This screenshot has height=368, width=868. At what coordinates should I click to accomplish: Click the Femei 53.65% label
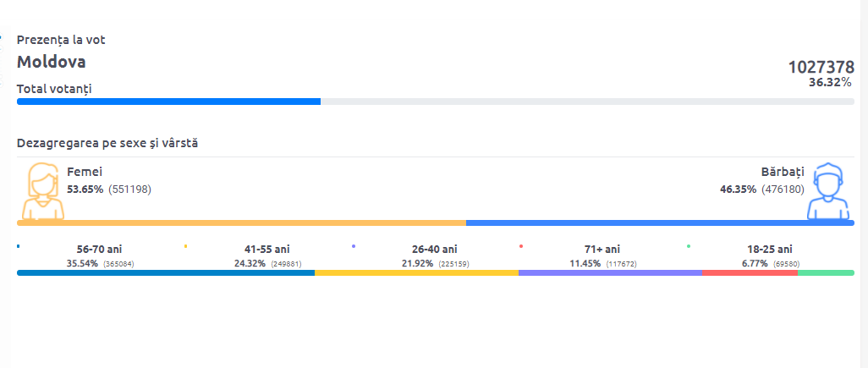tap(85, 189)
